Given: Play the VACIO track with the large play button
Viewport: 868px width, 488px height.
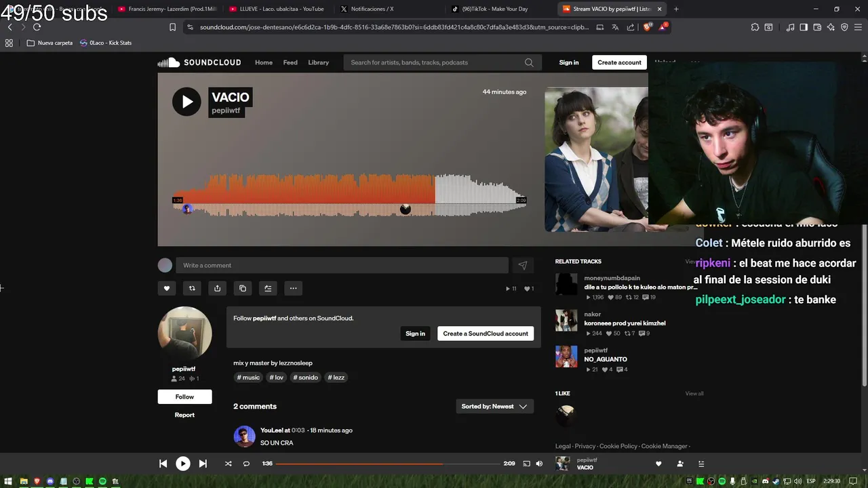Looking at the screenshot, I should tap(186, 102).
